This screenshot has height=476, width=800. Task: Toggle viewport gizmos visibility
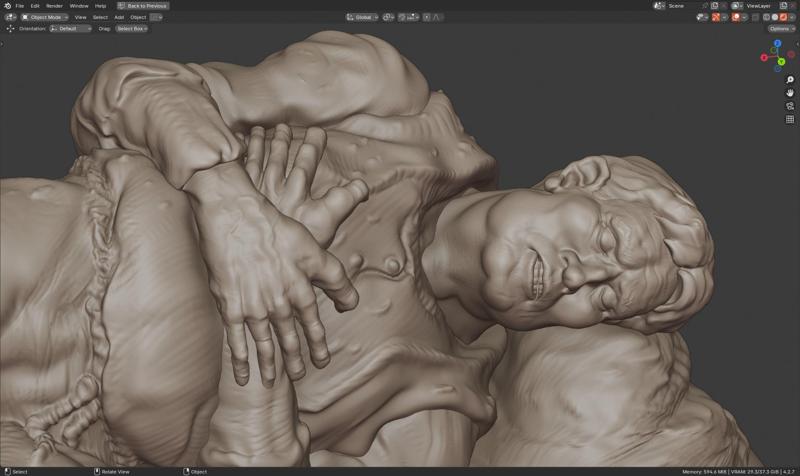(x=717, y=17)
